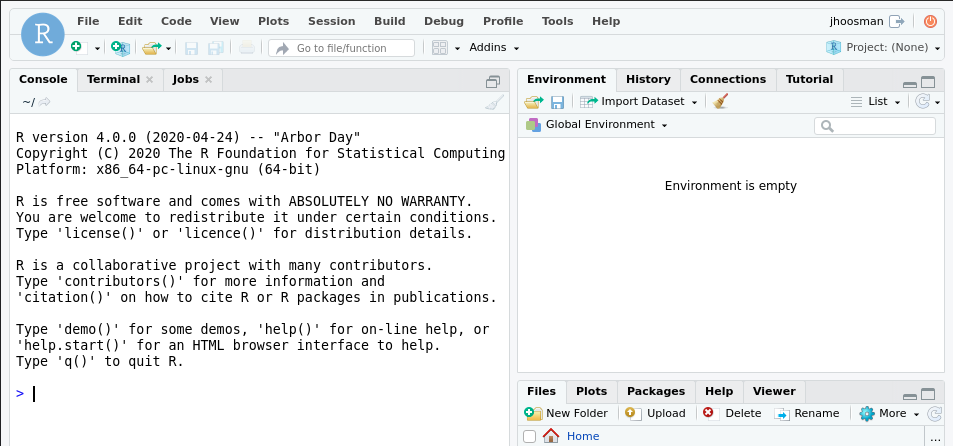The image size is (953, 446).
Task: Open the Build menu
Action: click(x=390, y=21)
